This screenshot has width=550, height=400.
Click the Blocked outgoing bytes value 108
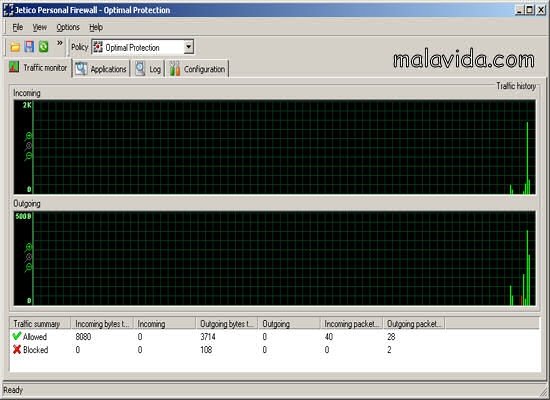[x=206, y=350]
